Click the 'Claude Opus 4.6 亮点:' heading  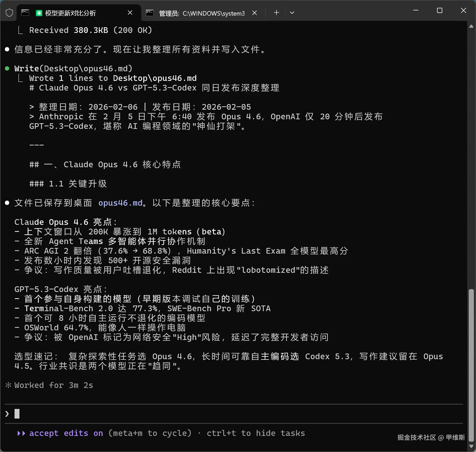pos(66,222)
